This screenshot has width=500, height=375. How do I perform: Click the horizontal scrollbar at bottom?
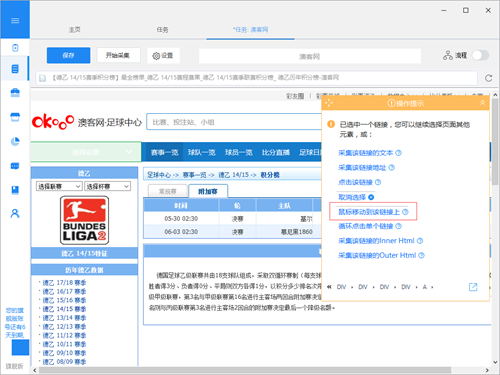[245, 370]
